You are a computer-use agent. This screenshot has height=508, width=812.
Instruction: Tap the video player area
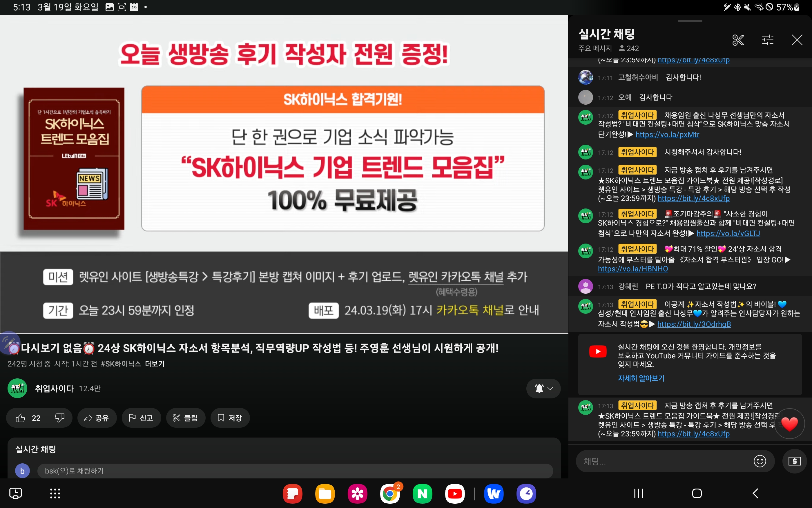[284, 174]
